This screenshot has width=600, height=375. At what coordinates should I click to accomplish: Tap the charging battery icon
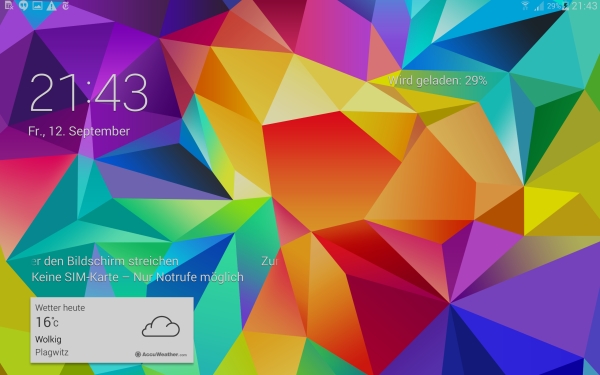click(565, 6)
